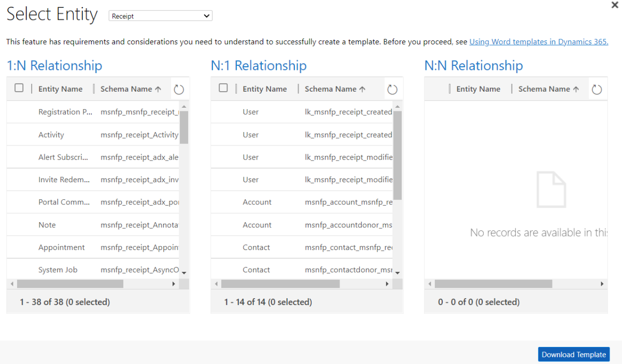Click the Download Template button
This screenshot has width=622, height=364.
573,355
